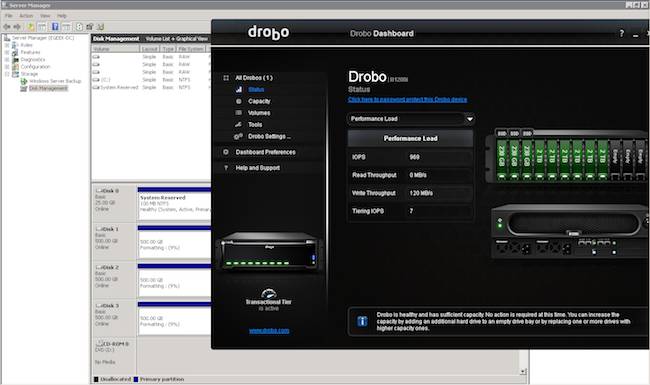The height and width of the screenshot is (385, 650).
Task: Expand the Configuration node in tree
Action: point(7,66)
